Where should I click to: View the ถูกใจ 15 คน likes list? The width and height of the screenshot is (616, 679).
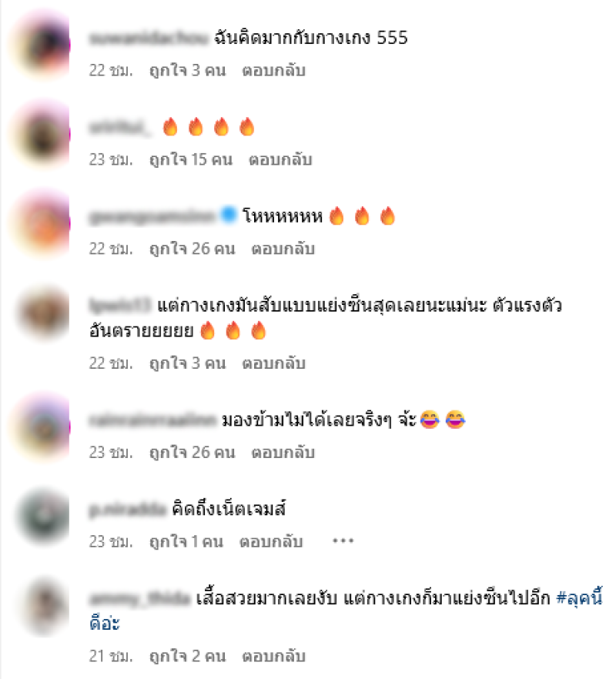pos(191,159)
